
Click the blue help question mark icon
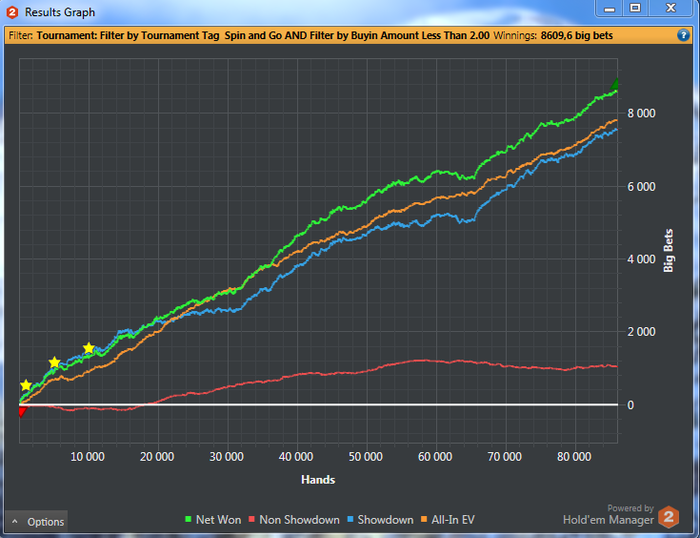click(683, 35)
